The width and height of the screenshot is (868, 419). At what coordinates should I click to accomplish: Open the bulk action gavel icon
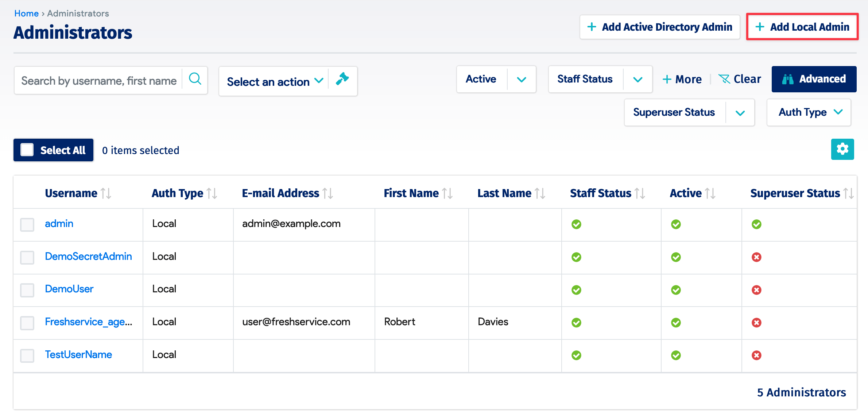[x=342, y=79]
